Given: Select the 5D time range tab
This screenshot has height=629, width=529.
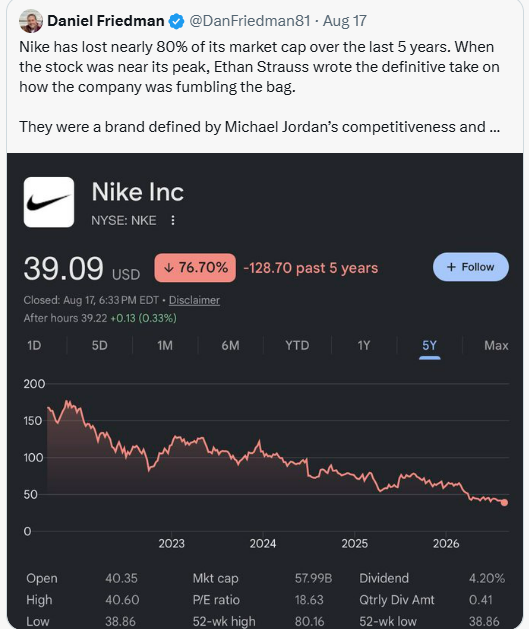Looking at the screenshot, I should [x=99, y=345].
